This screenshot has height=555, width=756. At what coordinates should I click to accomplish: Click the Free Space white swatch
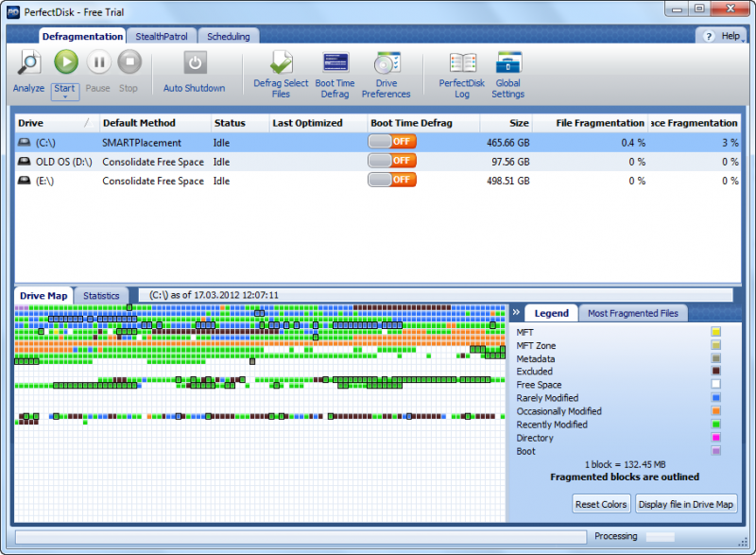click(715, 384)
